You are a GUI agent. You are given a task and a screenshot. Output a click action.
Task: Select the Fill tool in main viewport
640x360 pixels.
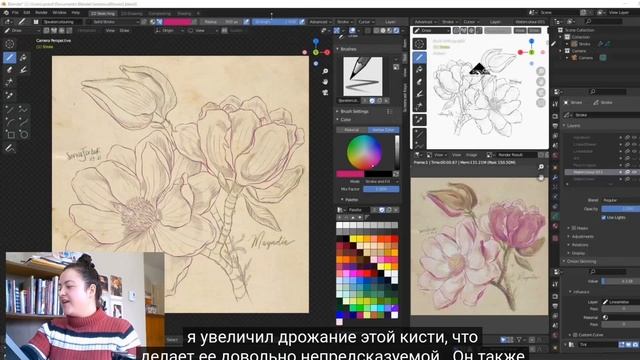tap(23, 57)
